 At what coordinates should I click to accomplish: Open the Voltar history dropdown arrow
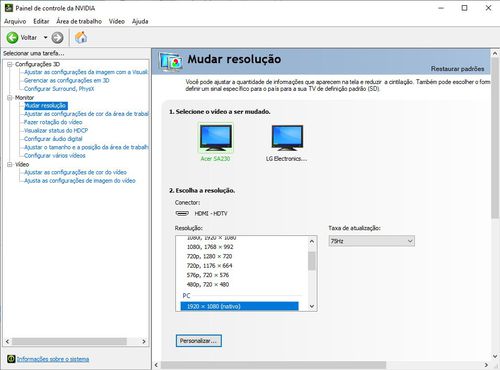click(x=45, y=37)
